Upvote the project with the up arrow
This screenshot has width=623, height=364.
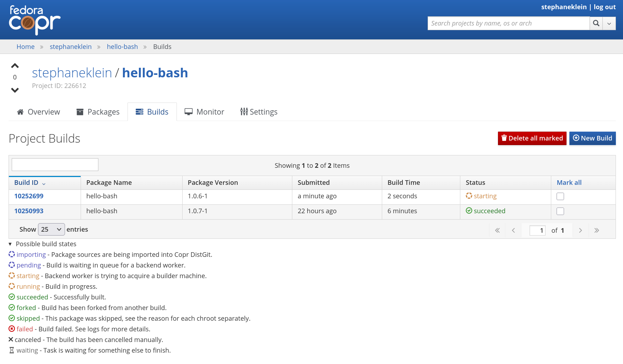coord(15,66)
